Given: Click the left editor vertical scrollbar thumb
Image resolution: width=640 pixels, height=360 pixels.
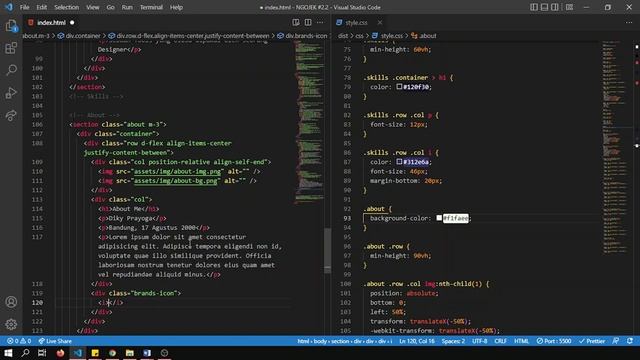Looking at the screenshot, I should tap(327, 250).
